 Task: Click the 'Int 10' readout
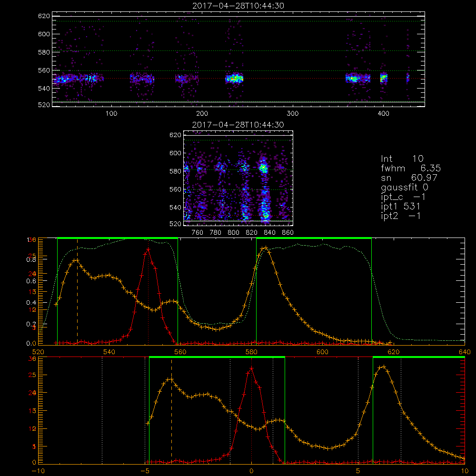[x=402, y=159]
